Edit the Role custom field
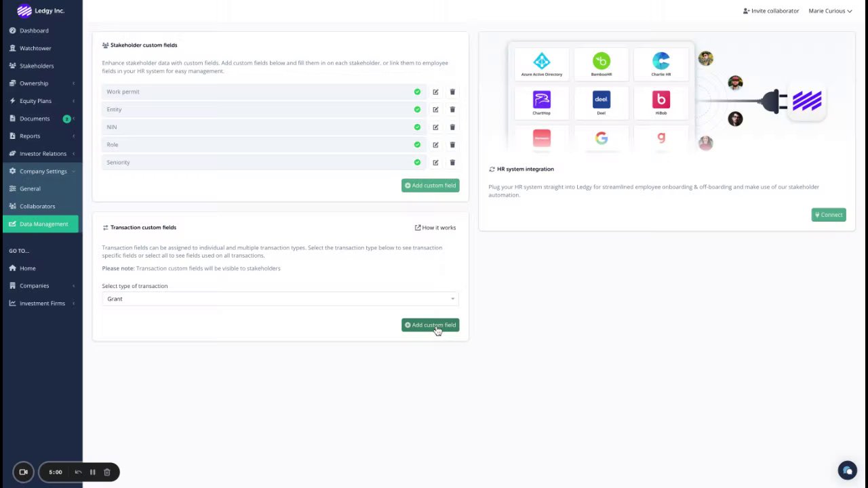868x488 pixels. click(435, 145)
